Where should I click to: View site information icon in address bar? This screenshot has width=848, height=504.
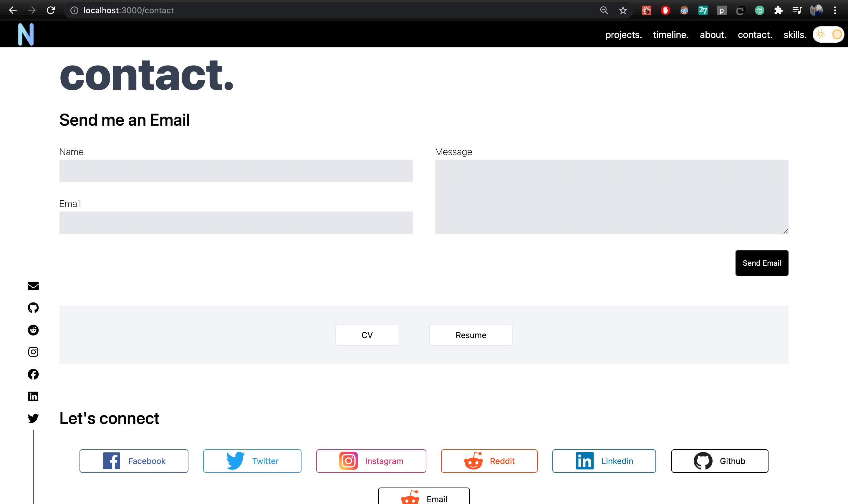(x=74, y=11)
